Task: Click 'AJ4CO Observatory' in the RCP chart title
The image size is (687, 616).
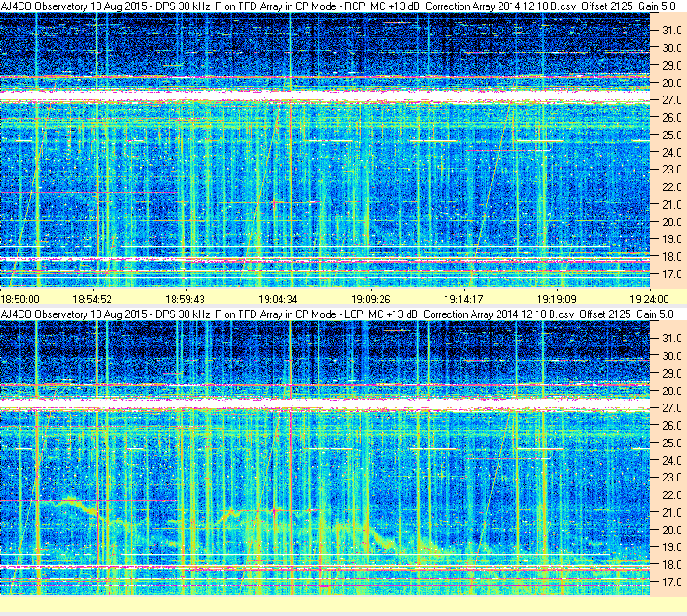Action: pos(45,6)
